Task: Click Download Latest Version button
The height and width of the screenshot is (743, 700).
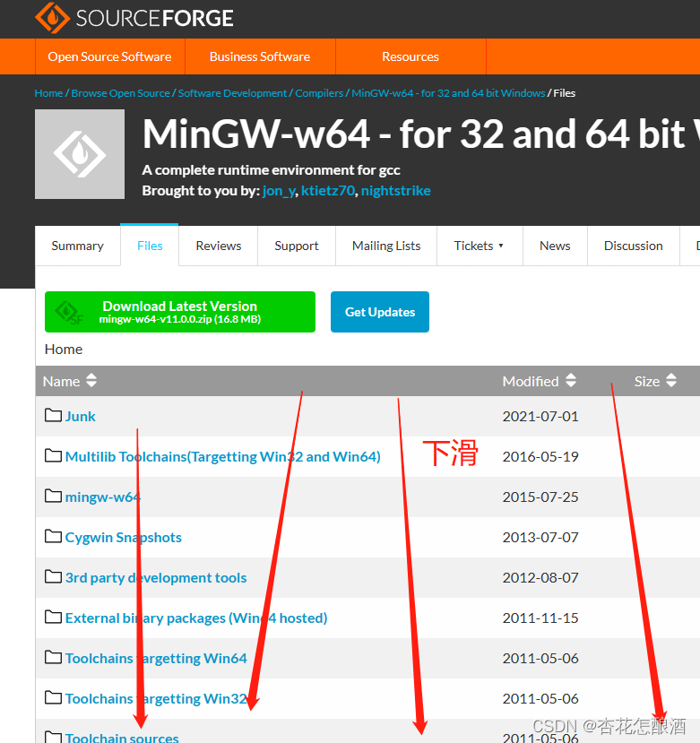Action: 180,312
